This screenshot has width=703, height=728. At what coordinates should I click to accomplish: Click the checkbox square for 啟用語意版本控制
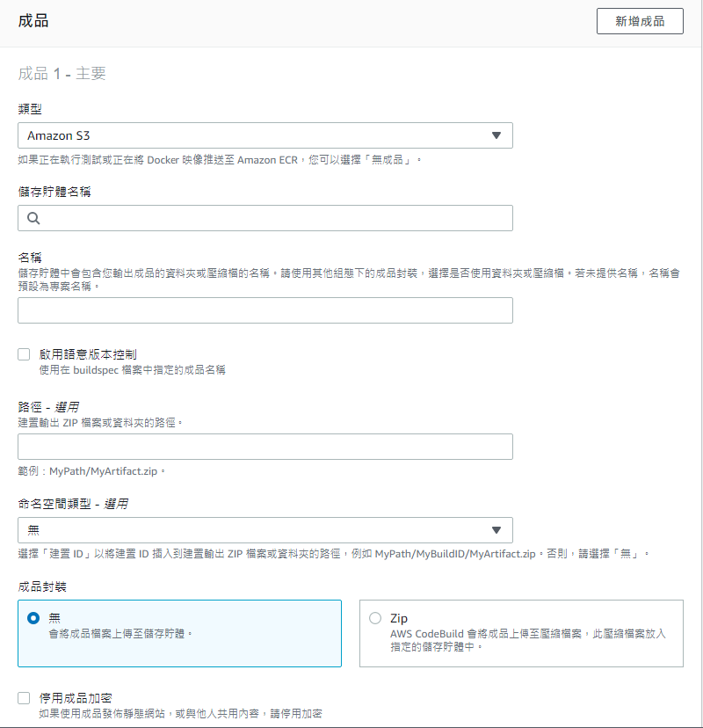point(23,353)
